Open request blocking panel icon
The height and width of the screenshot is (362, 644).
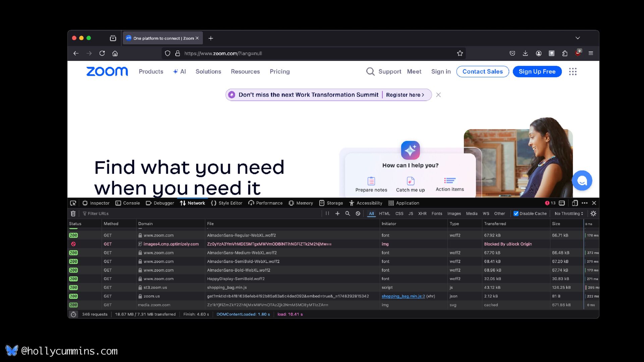[358, 214]
